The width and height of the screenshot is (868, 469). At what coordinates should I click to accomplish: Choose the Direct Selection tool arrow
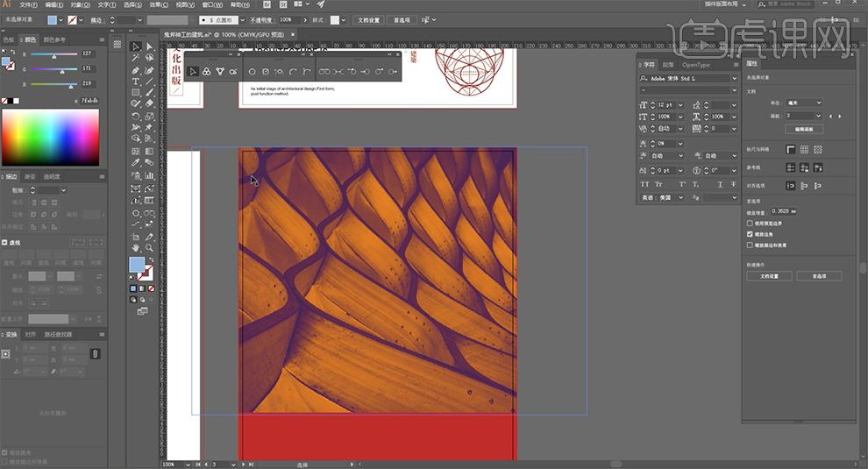150,46
